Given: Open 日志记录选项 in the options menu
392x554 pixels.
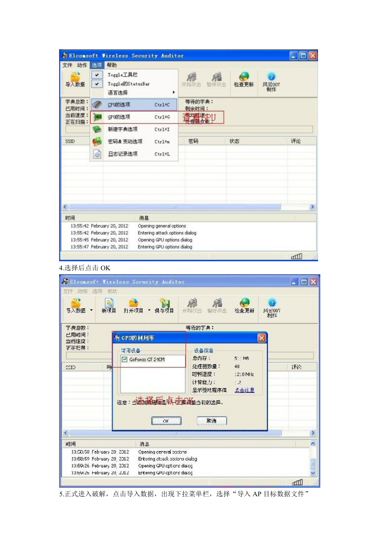Looking at the screenshot, I should (x=134, y=154).
